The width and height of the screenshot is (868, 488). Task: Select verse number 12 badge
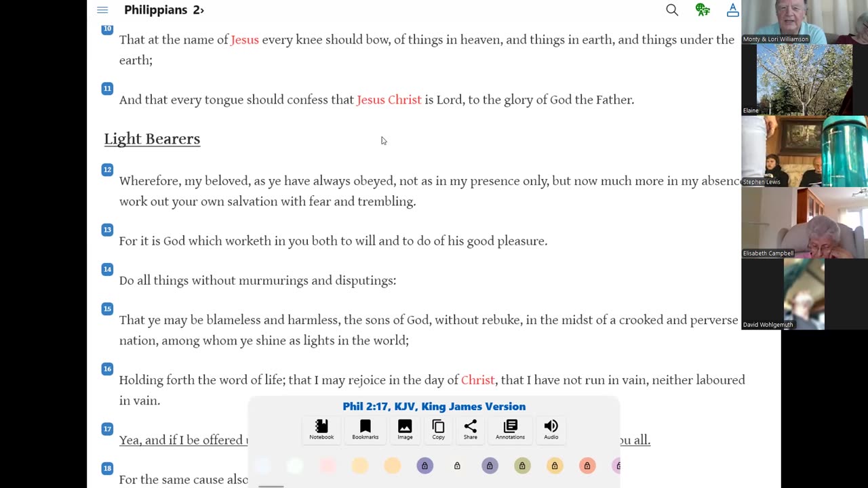[107, 169]
